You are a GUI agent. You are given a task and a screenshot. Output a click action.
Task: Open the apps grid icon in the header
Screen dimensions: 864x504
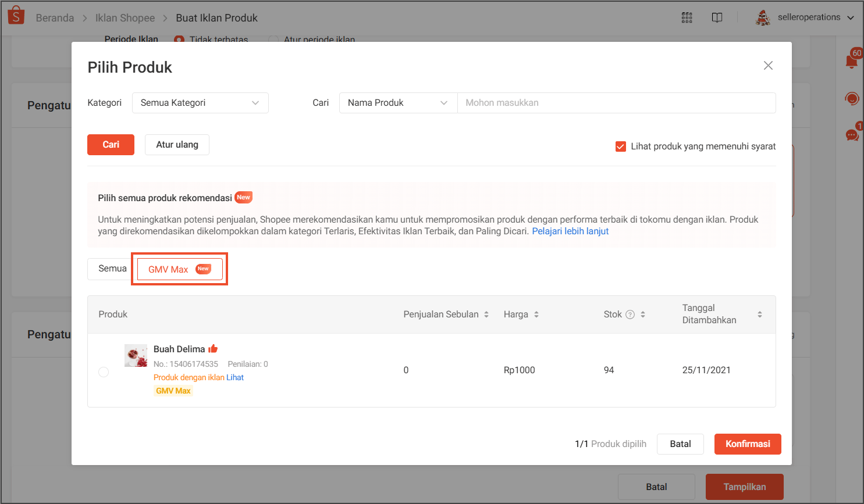[687, 17]
